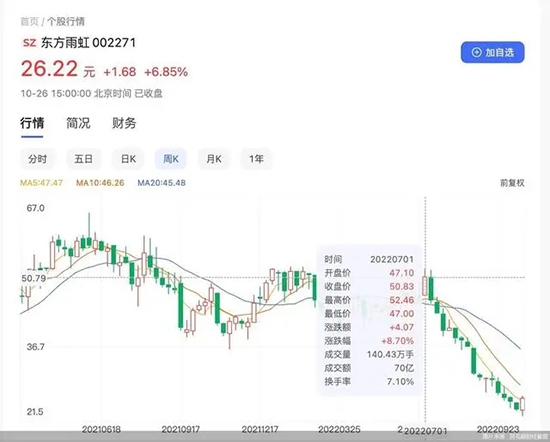
Task: Click the tooltip 收盘价 value 50.83
Action: pyautogui.click(x=402, y=287)
